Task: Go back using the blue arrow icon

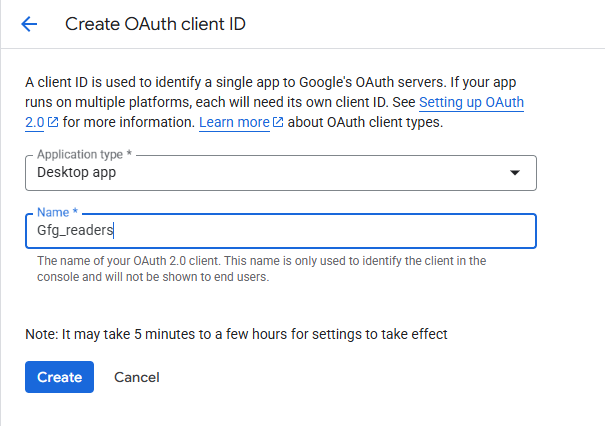Action: [29, 24]
